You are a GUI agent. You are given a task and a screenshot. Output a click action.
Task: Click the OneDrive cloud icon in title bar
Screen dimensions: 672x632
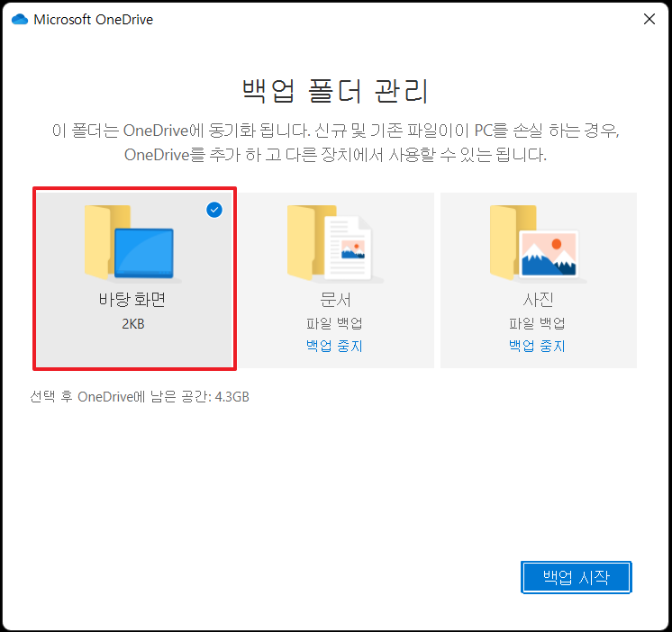[20, 19]
